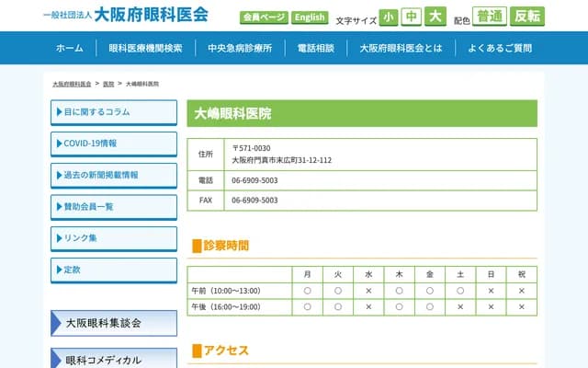Open よくあるご質問 FAQ page
This screenshot has height=368, width=588.
500,48
